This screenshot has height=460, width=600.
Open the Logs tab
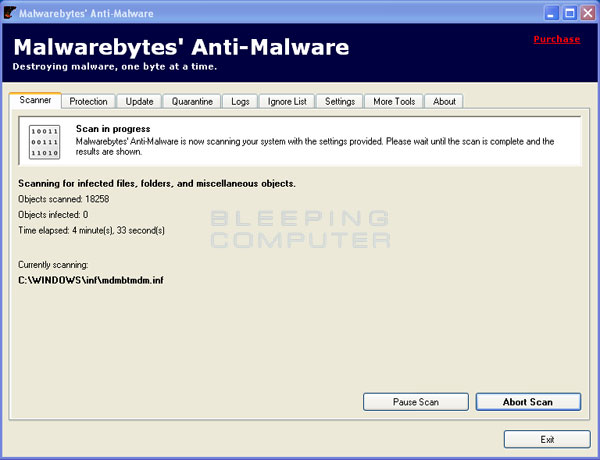coord(240,101)
